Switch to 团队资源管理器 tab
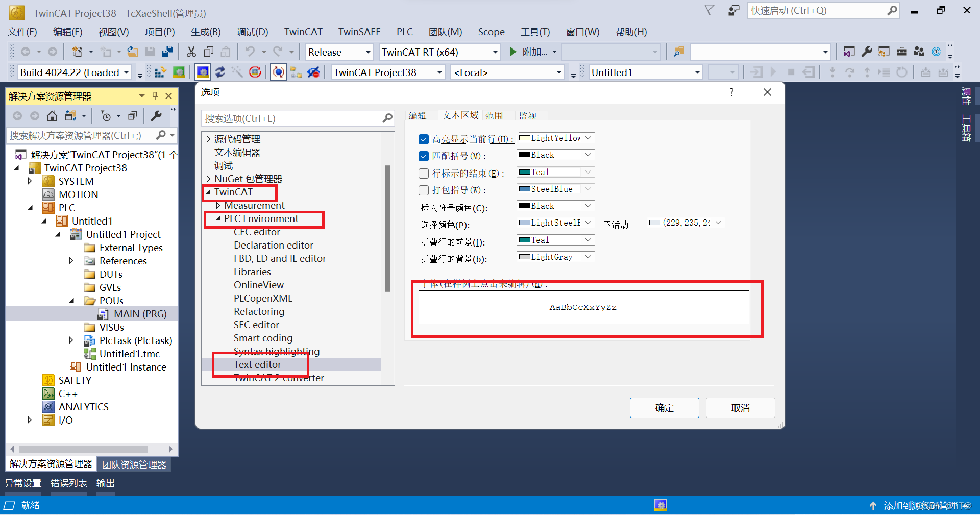 point(134,464)
